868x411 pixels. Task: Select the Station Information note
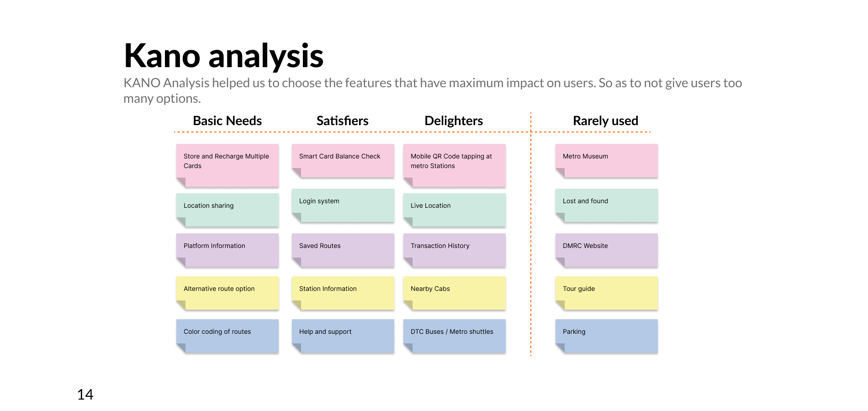343,293
